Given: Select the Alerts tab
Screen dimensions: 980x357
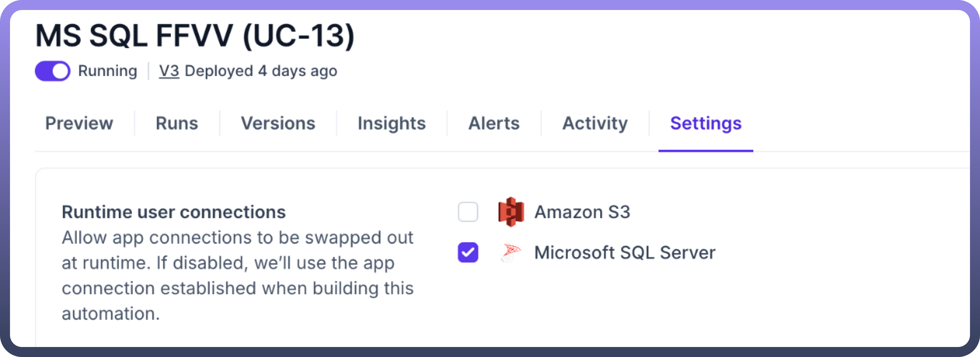Looking at the screenshot, I should pyautogui.click(x=494, y=123).
